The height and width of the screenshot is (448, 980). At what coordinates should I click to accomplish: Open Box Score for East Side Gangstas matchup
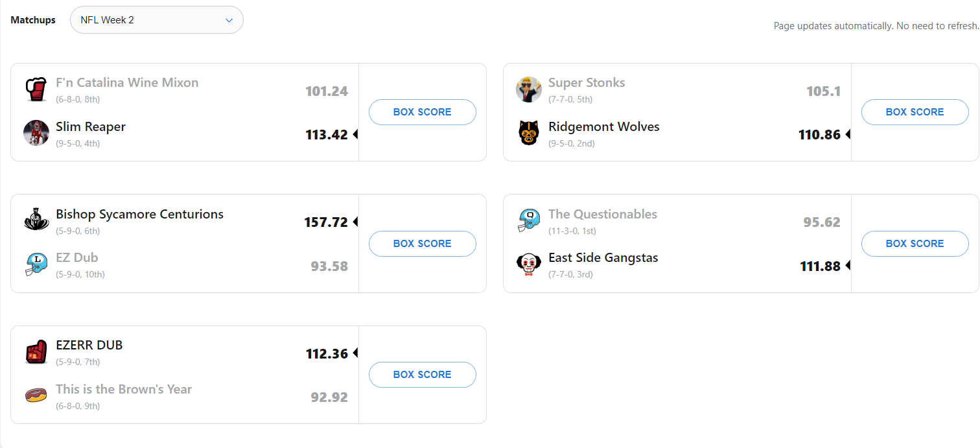tap(915, 244)
